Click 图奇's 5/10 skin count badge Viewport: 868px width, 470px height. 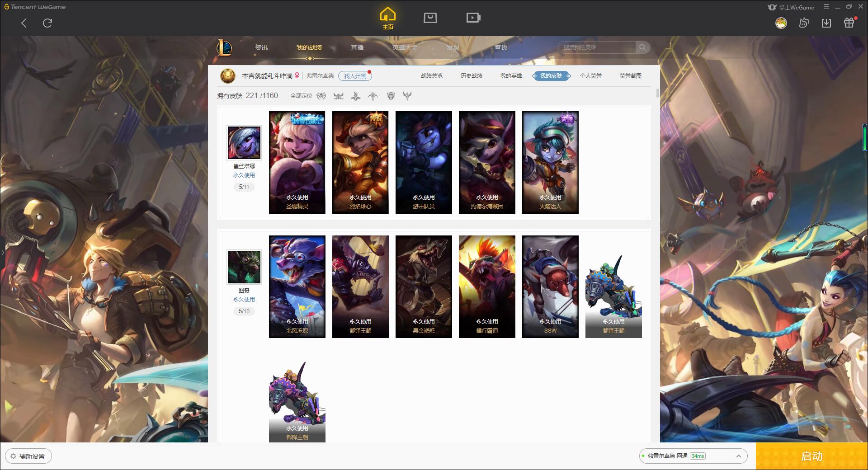tap(244, 311)
